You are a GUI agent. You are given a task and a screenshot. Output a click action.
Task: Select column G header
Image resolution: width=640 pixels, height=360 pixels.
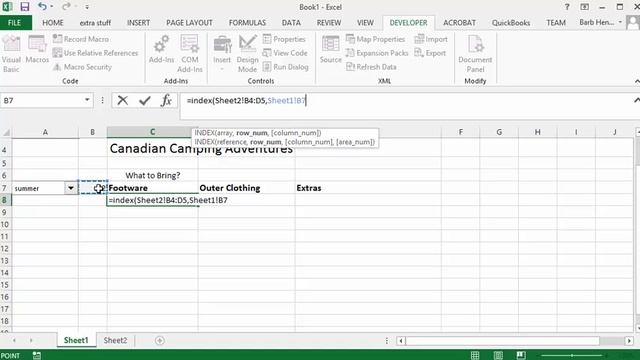point(499,132)
